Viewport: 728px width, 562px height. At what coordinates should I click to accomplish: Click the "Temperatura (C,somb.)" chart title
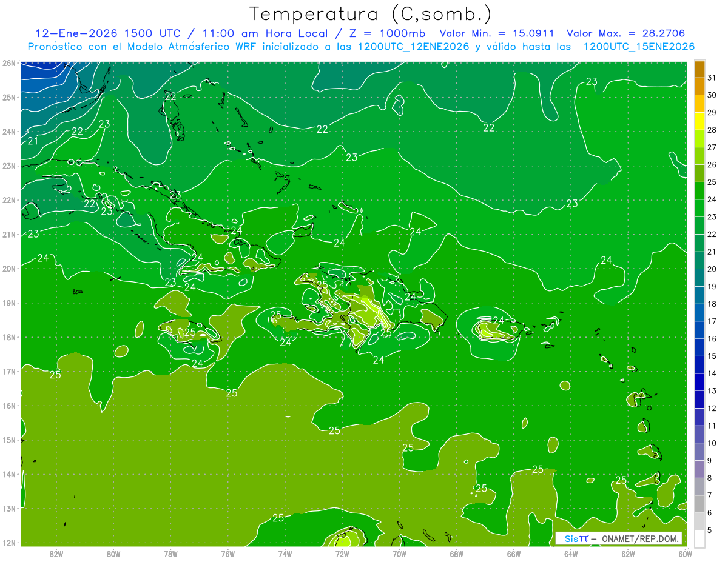point(371,14)
